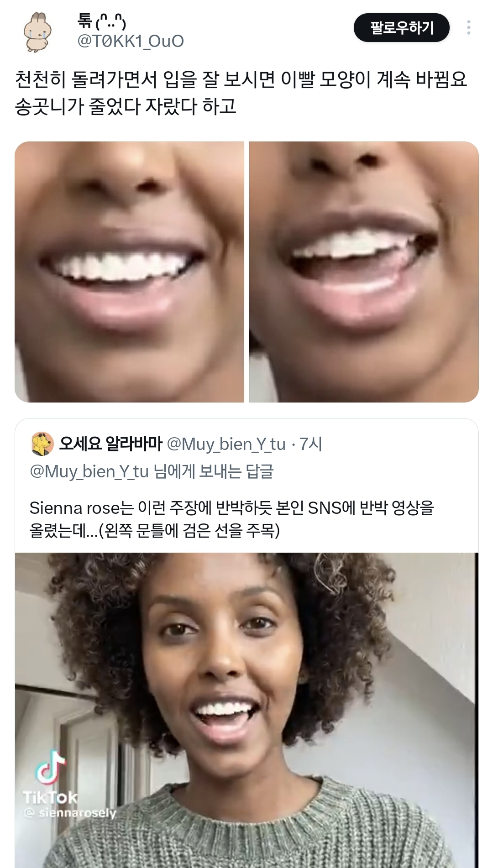Tap the 님에게 보내는 답글 label
Screen dimensions: 493x868
coord(213,471)
